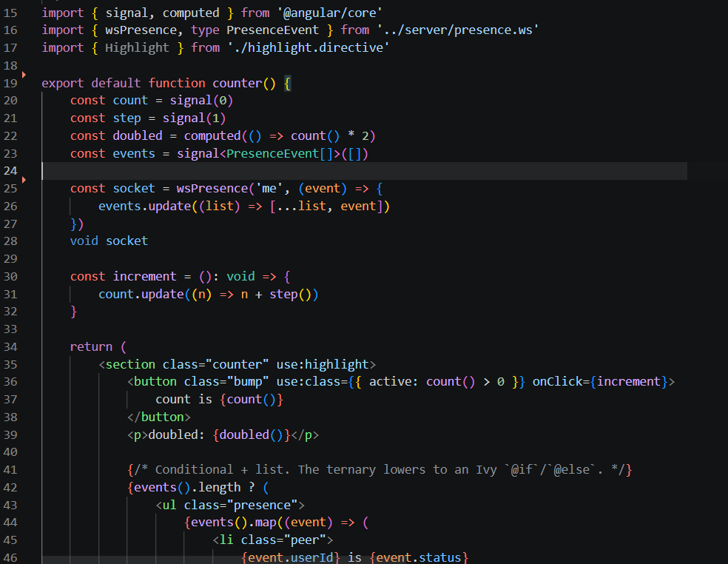728x564 pixels.
Task: Click the socket variable on line 25
Action: pos(134,189)
